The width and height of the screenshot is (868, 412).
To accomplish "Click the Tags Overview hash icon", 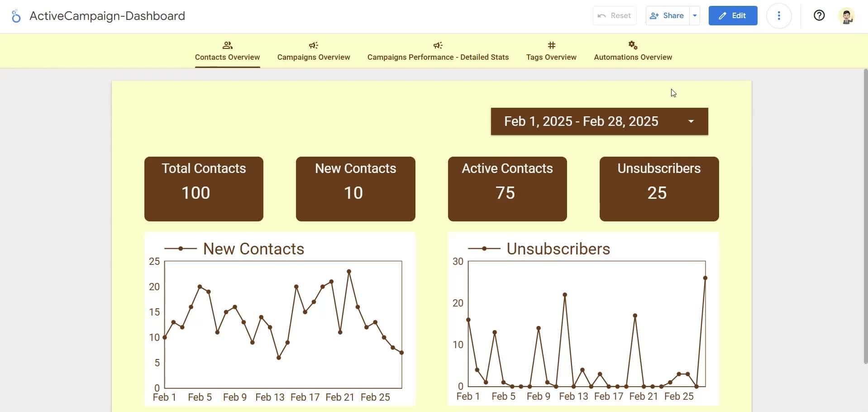I will pyautogui.click(x=551, y=45).
